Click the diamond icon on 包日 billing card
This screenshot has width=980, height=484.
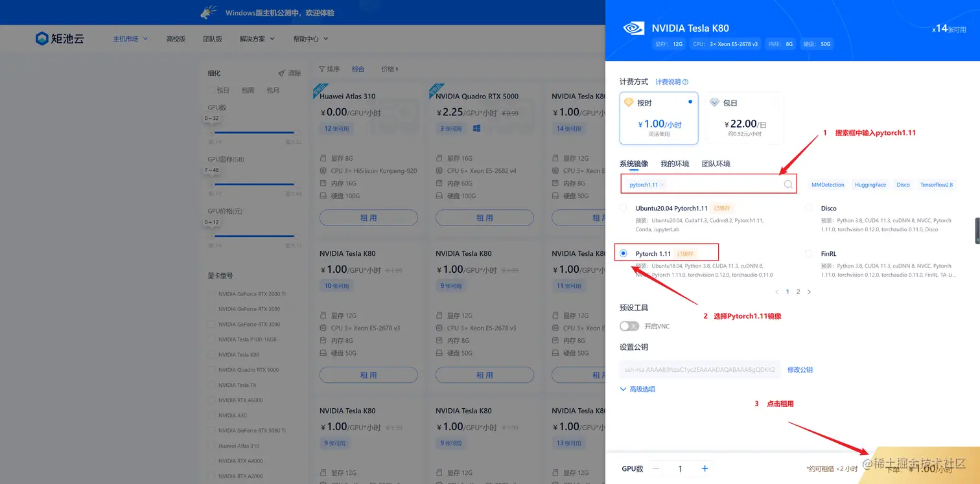tap(714, 102)
